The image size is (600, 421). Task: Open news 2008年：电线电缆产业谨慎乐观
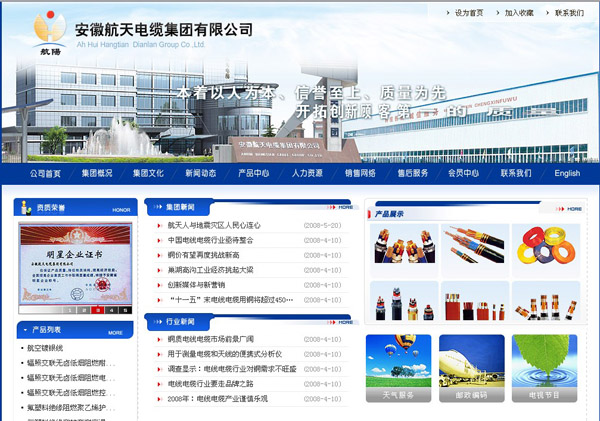[217, 399]
